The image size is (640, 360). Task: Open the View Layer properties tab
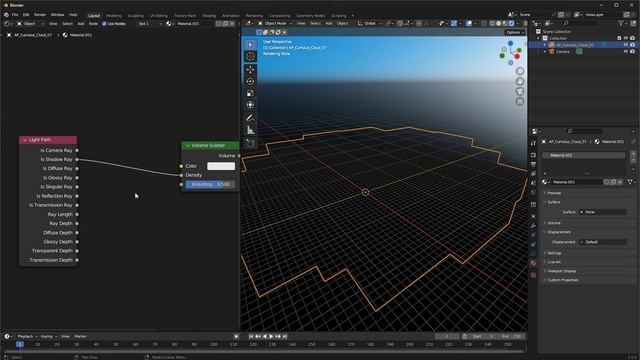click(x=533, y=174)
